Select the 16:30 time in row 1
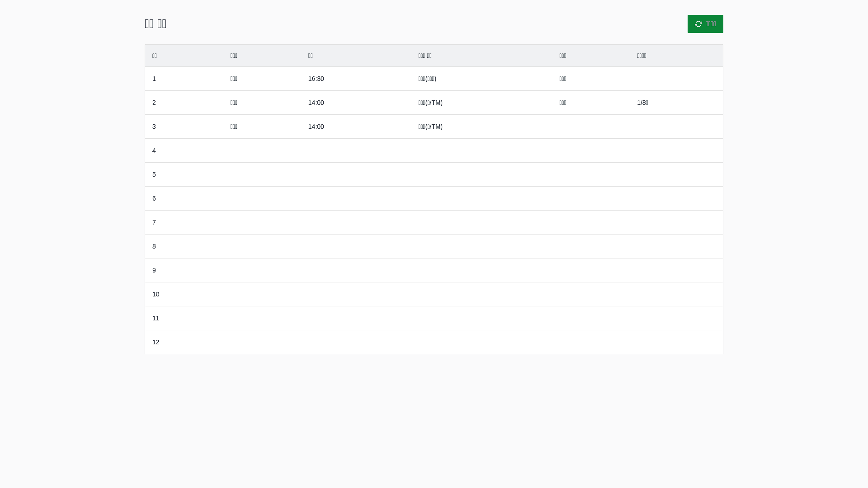 (316, 79)
